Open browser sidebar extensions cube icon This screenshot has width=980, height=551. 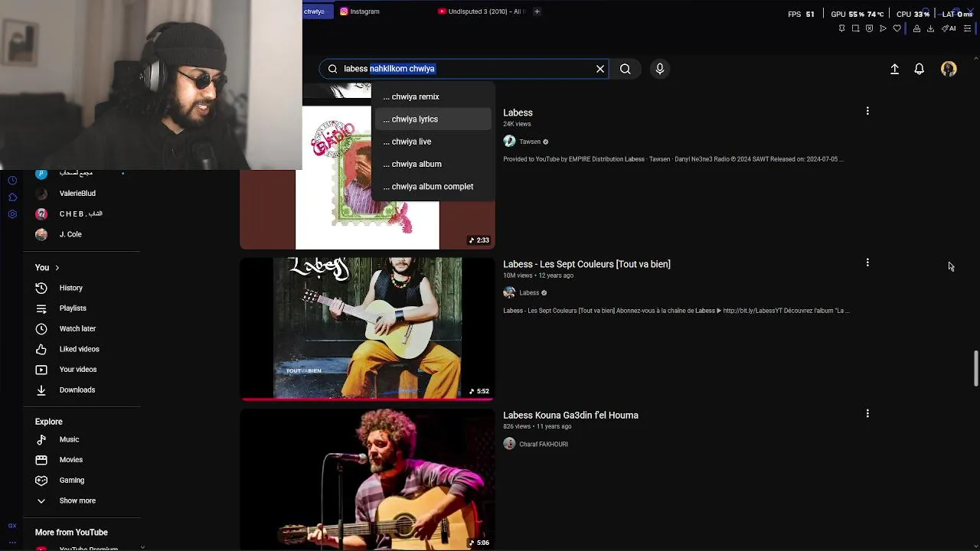coord(12,197)
